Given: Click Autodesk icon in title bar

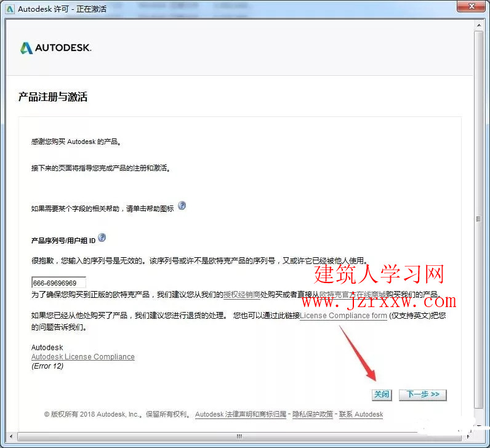Looking at the screenshot, I should click(10, 9).
